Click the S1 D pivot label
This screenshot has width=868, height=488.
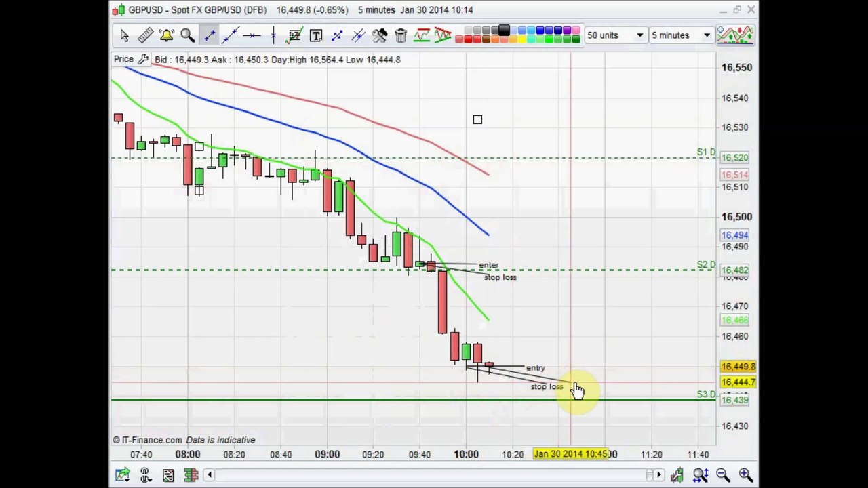coord(705,152)
